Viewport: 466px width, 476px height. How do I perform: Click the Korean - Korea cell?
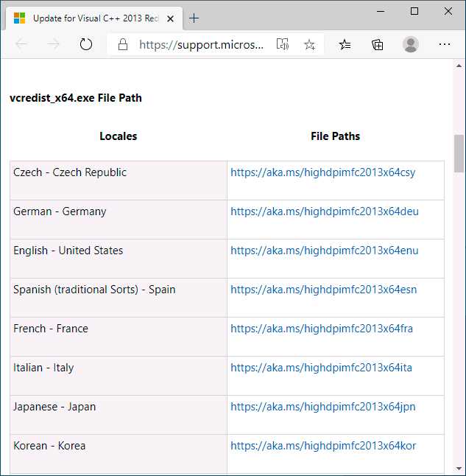[x=119, y=454]
